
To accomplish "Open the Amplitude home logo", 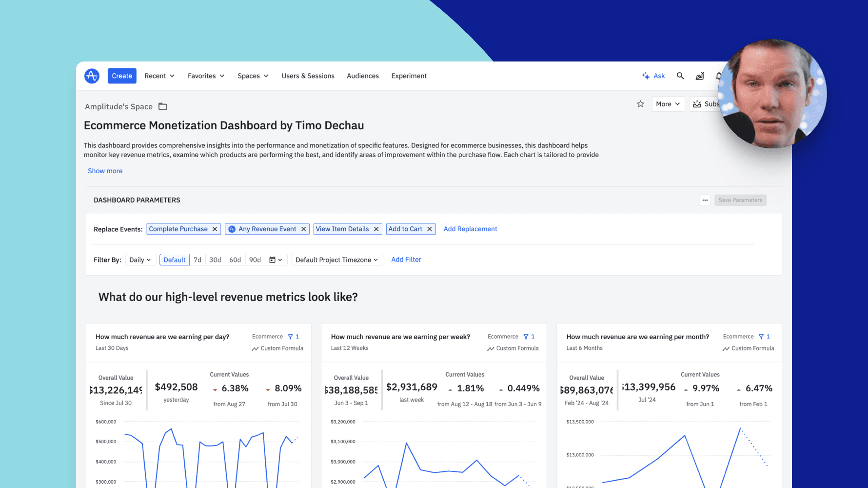I will pos(92,76).
